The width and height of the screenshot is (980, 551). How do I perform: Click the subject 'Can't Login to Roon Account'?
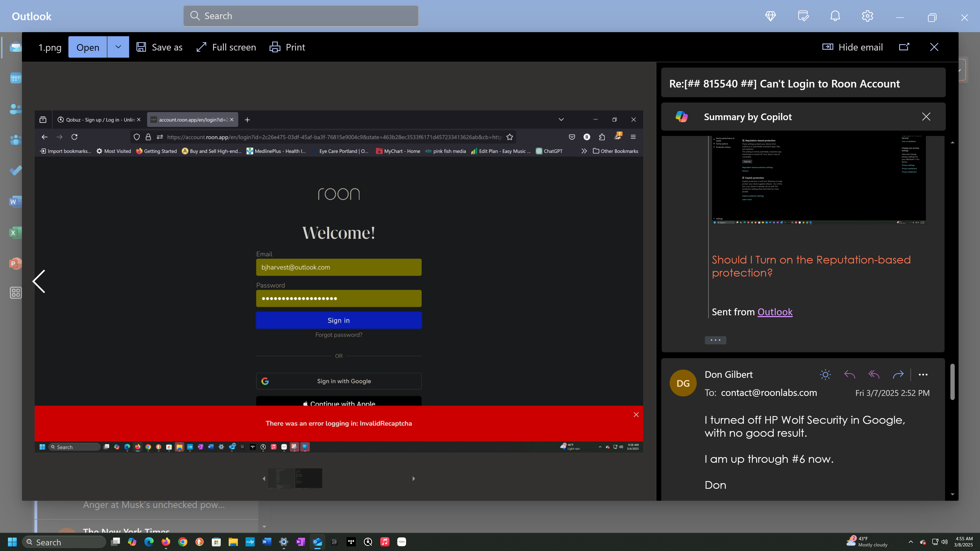tap(830, 84)
